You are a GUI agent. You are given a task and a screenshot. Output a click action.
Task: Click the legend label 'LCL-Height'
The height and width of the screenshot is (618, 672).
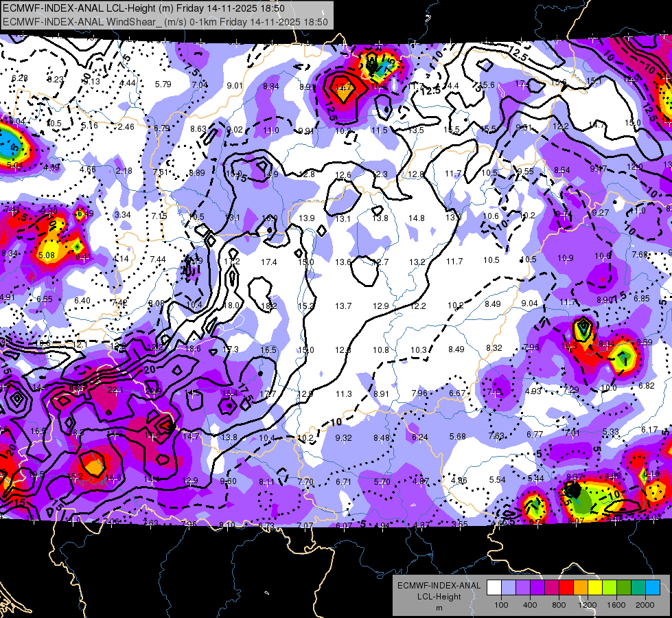(x=439, y=597)
